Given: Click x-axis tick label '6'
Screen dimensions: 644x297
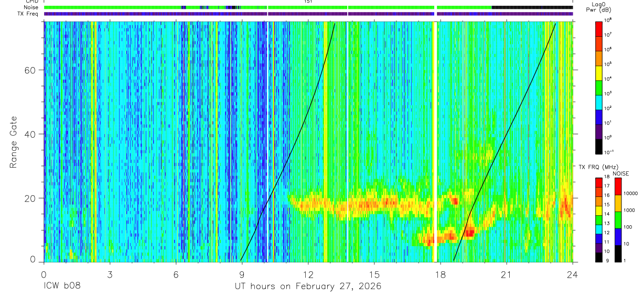Looking at the screenshot, I should pos(176,274).
